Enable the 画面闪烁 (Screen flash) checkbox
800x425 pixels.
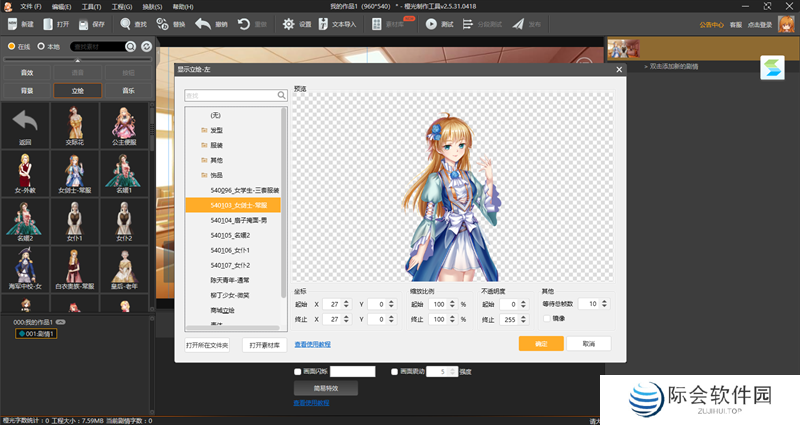(297, 372)
